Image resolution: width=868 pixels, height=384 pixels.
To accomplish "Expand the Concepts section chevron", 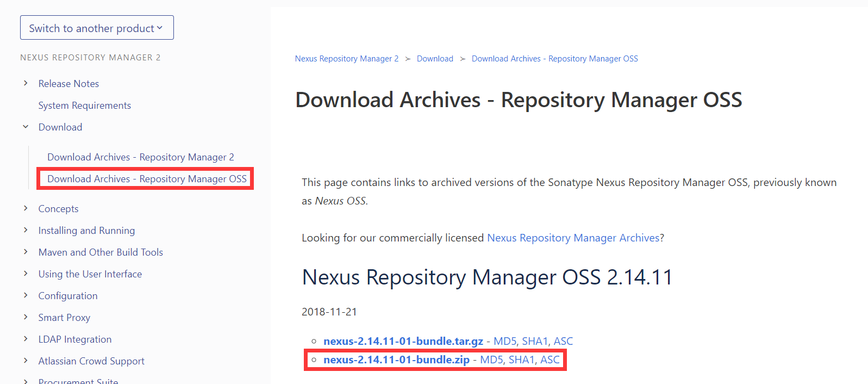I will coord(26,208).
